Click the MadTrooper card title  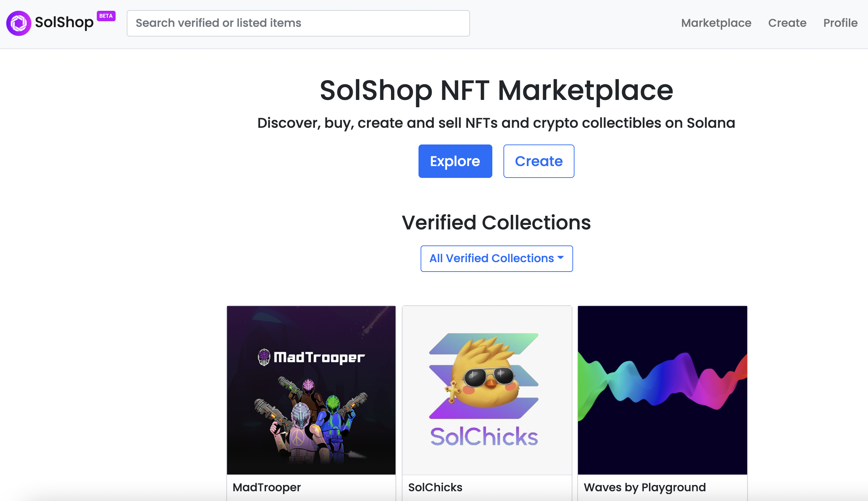tap(267, 487)
